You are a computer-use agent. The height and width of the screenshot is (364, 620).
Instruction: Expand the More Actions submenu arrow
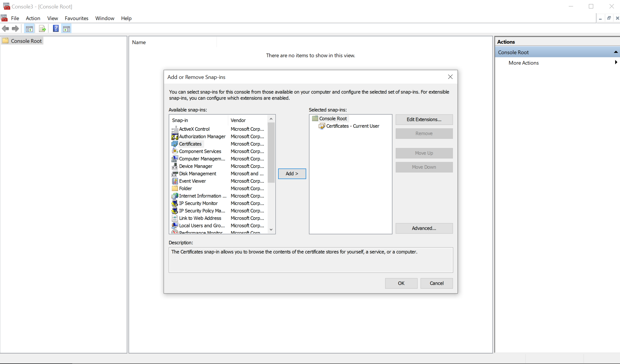616,62
